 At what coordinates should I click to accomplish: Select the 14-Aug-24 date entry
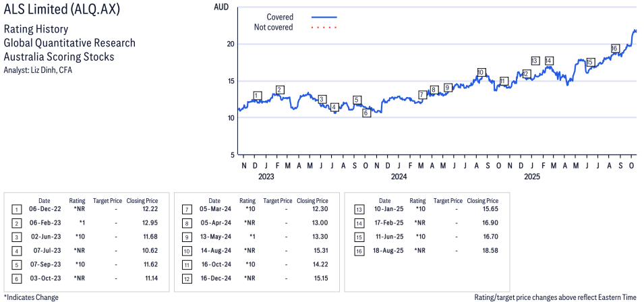click(214, 249)
